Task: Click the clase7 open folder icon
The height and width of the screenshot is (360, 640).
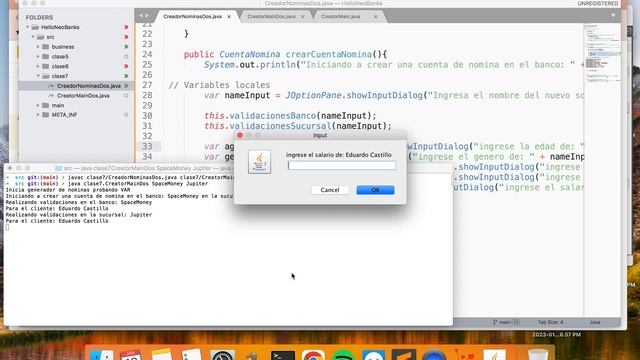Action: pos(45,76)
